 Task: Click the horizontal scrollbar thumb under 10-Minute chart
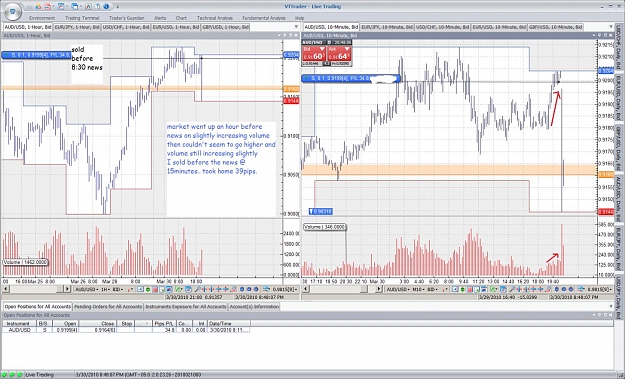tap(364, 289)
